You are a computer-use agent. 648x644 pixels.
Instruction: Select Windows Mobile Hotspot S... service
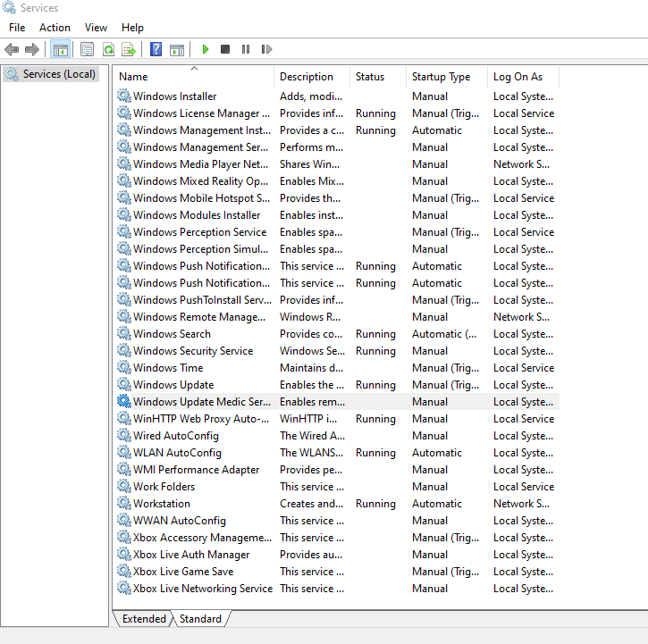(x=337, y=198)
